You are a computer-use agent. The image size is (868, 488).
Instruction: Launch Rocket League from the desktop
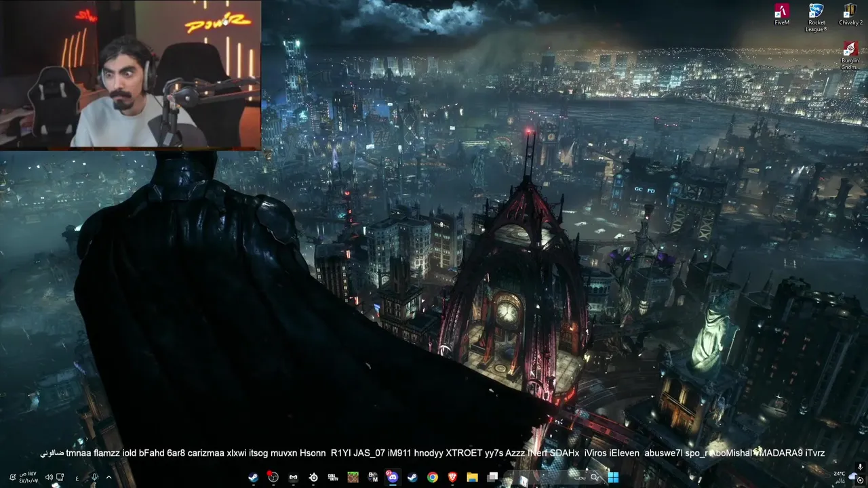816,17
